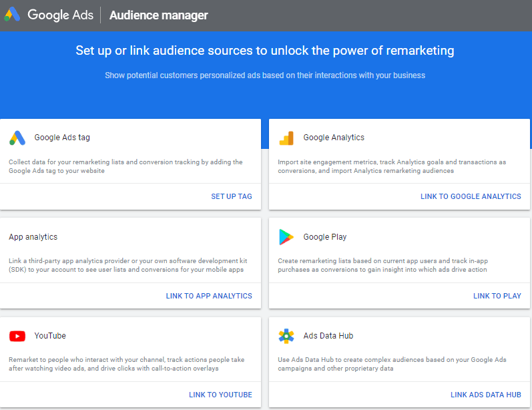
Task: Click the red YouTube play icon
Action: [17, 336]
